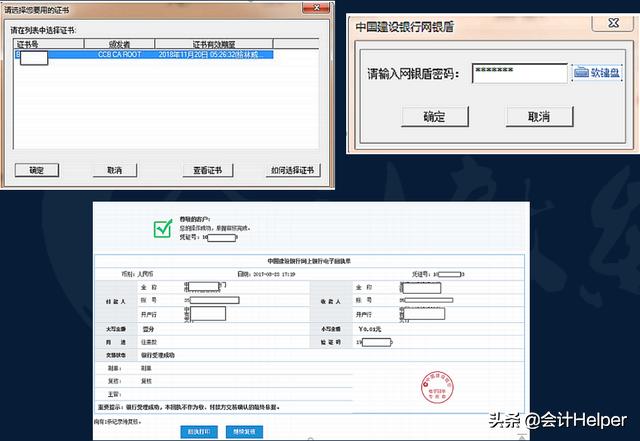The image size is (640, 441).
Task: Click the 如何选择证书 help button
Action: (293, 170)
